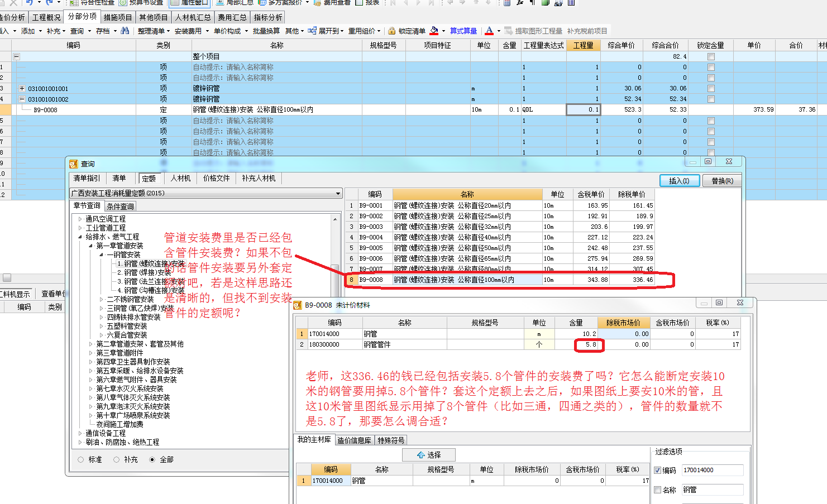Image resolution: width=827 pixels, height=504 pixels.
Task: Click the binoculars find icon in toolbar
Action: coord(125,31)
